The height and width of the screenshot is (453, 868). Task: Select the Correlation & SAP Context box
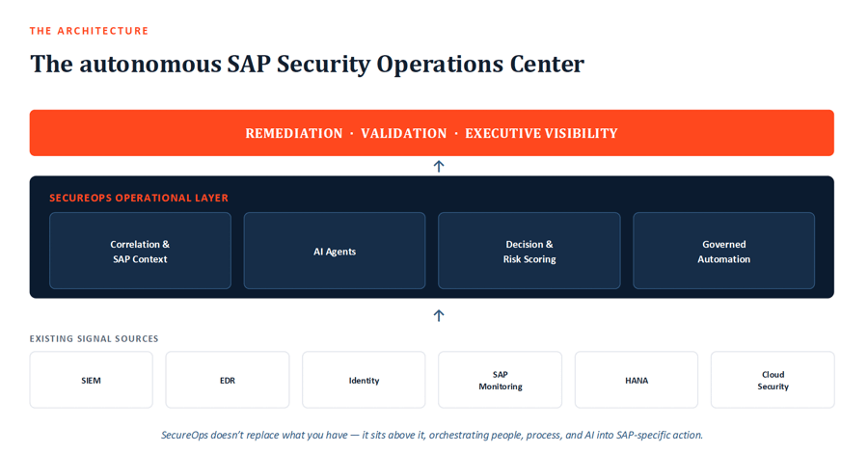point(140,251)
